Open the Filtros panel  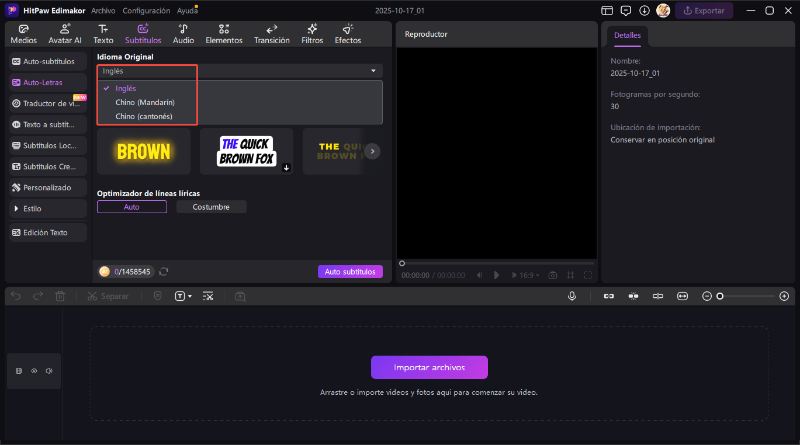[312, 34]
